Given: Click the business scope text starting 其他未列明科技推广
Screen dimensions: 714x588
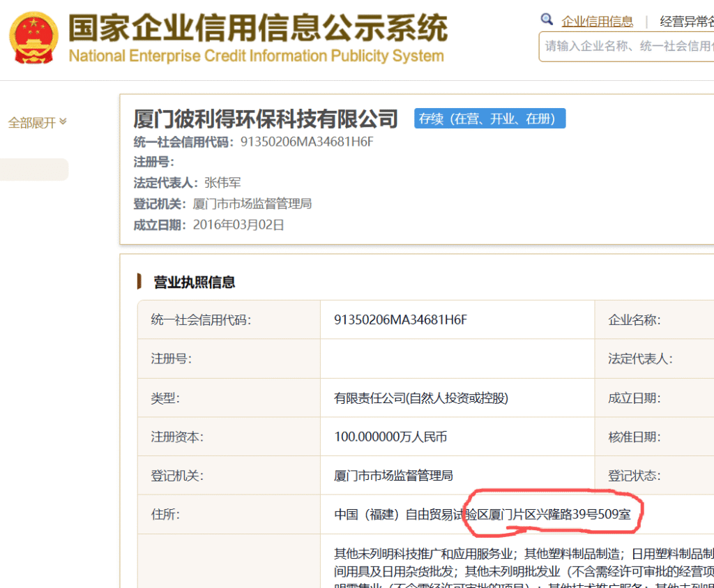Looking at the screenshot, I should click(x=524, y=567).
